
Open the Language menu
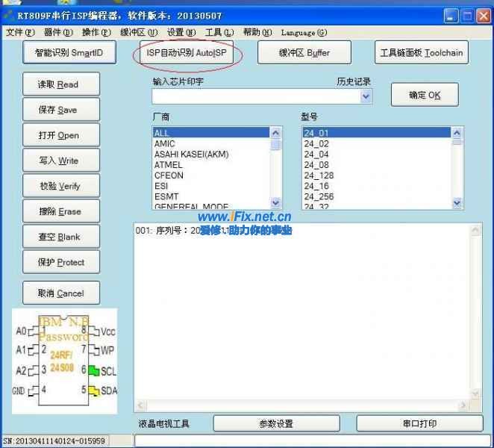point(304,32)
